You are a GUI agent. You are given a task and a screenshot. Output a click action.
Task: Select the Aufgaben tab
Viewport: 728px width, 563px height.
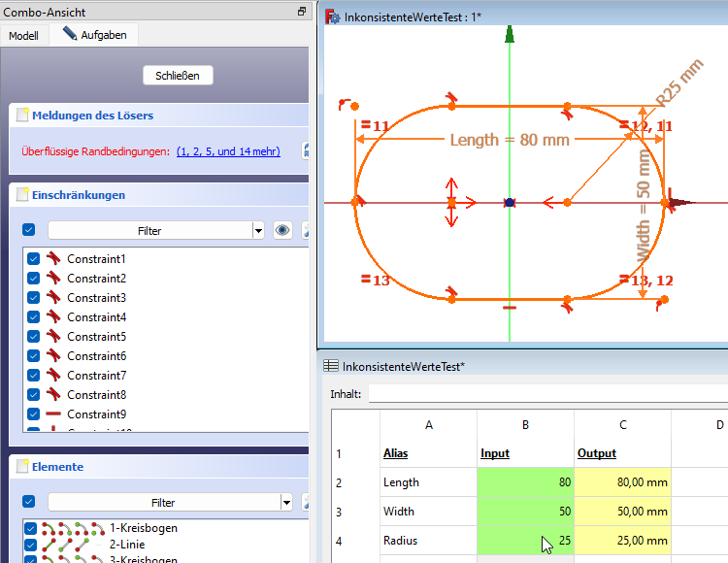[x=94, y=34]
